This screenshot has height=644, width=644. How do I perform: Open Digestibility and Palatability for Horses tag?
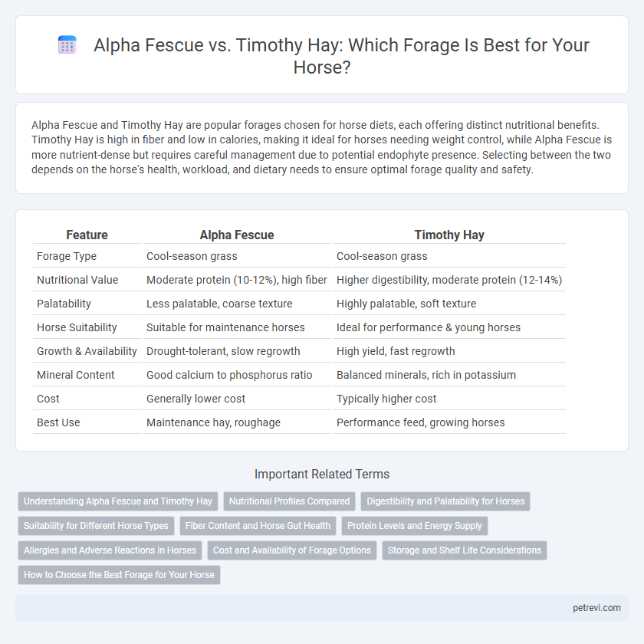445,501
